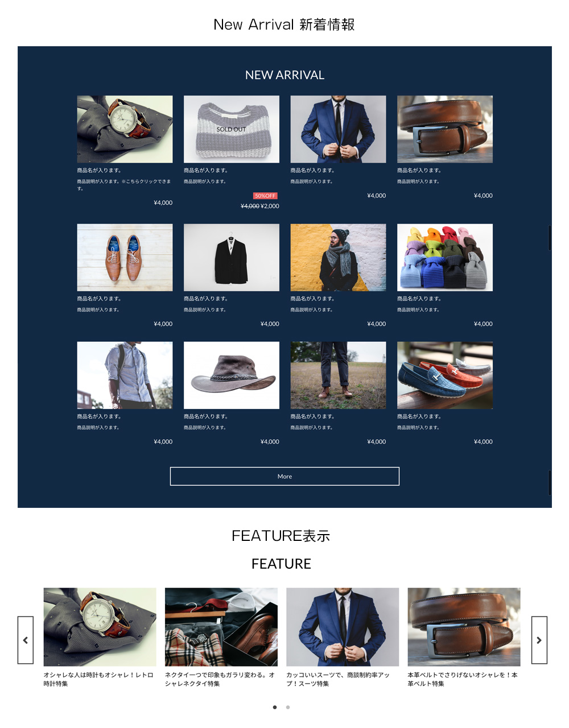This screenshot has height=728, width=569.
Task: Click the carousel next arrow button
Action: [539, 640]
